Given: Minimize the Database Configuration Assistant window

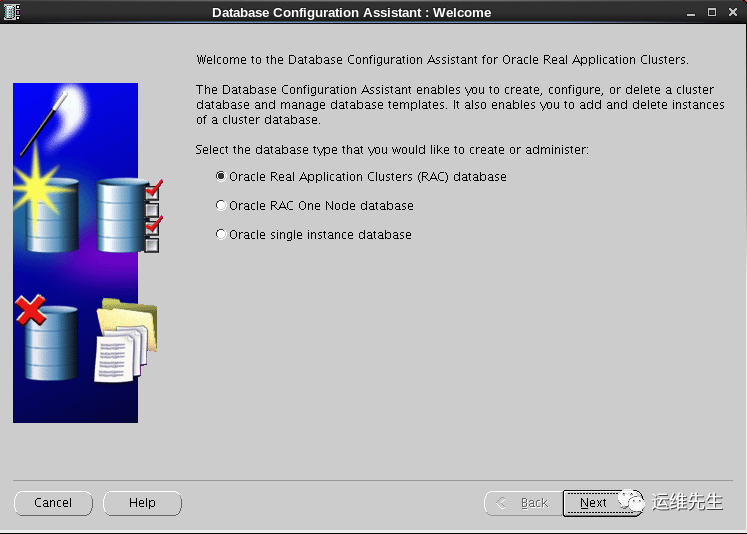Looking at the screenshot, I should coord(691,13).
